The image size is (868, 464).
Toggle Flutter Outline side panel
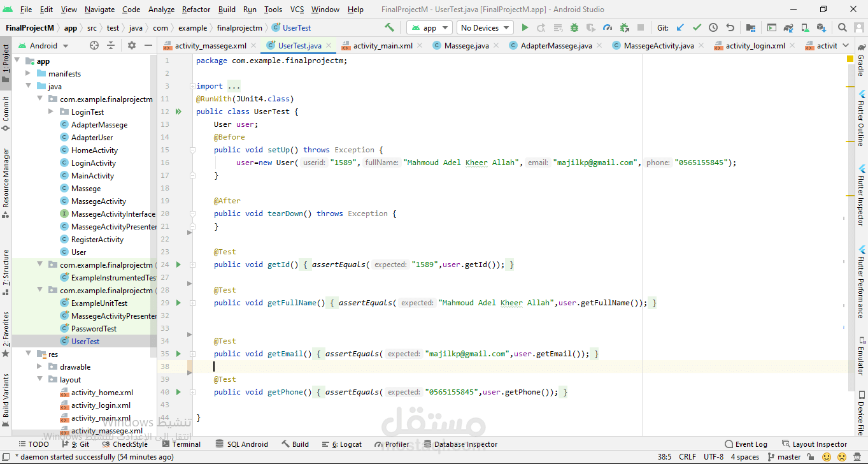[x=861, y=119]
